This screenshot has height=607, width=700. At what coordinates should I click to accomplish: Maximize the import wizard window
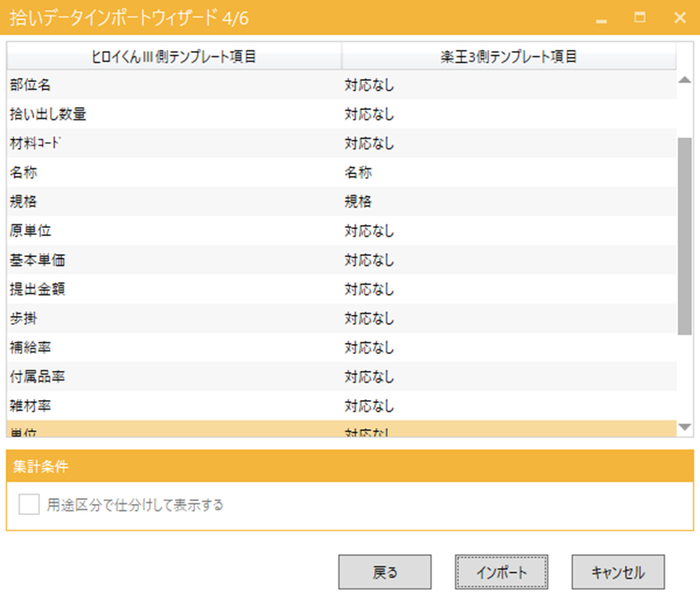(x=640, y=18)
